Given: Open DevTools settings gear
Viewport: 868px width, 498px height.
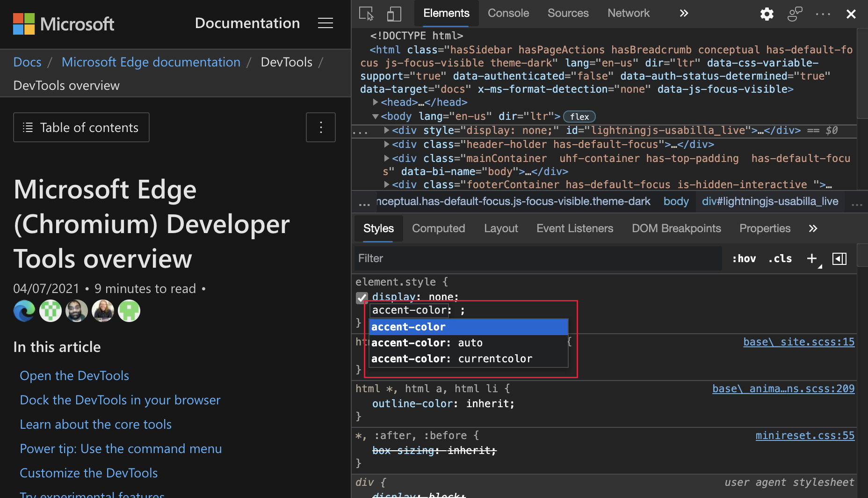Looking at the screenshot, I should (x=767, y=14).
